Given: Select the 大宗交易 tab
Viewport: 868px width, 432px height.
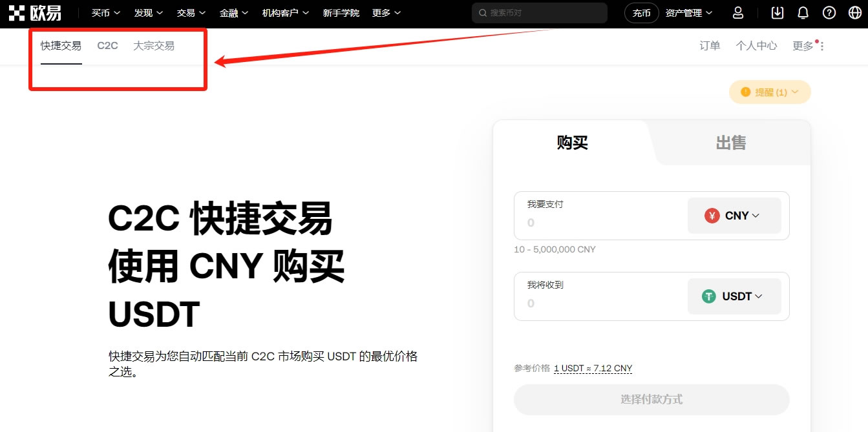Looking at the screenshot, I should click(154, 46).
